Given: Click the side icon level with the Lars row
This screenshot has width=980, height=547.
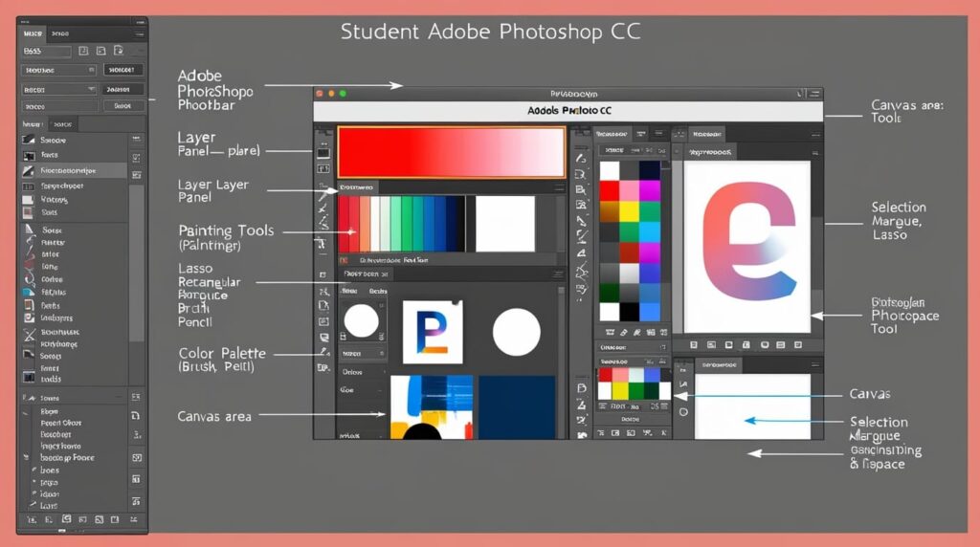Looking at the screenshot, I should pyautogui.click(x=136, y=502).
